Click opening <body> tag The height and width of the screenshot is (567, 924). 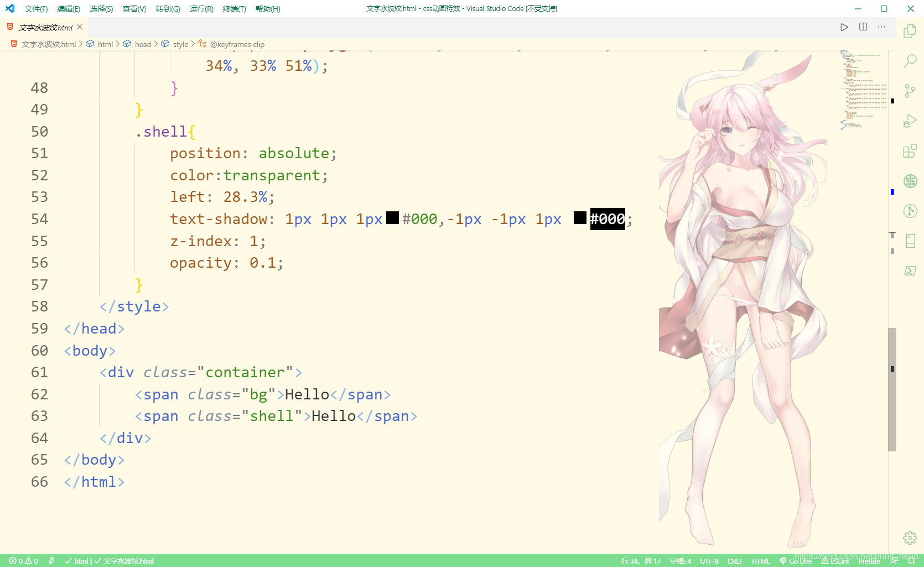[90, 351]
